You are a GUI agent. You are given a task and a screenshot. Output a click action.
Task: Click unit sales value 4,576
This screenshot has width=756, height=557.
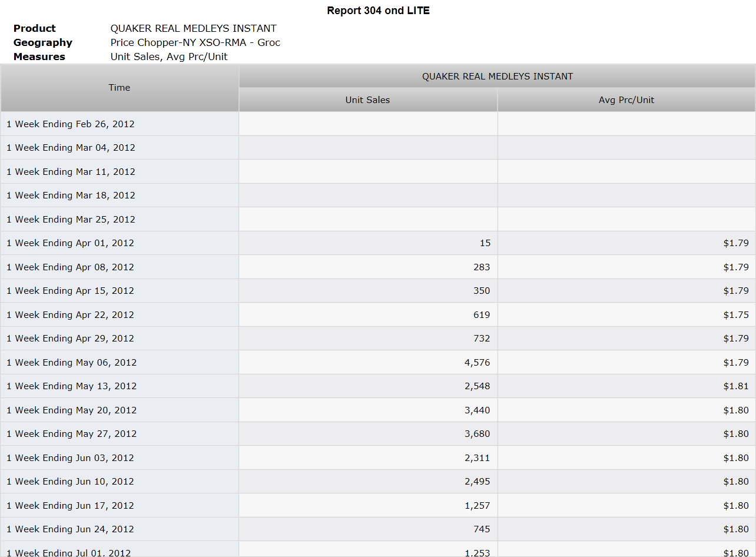coord(478,363)
